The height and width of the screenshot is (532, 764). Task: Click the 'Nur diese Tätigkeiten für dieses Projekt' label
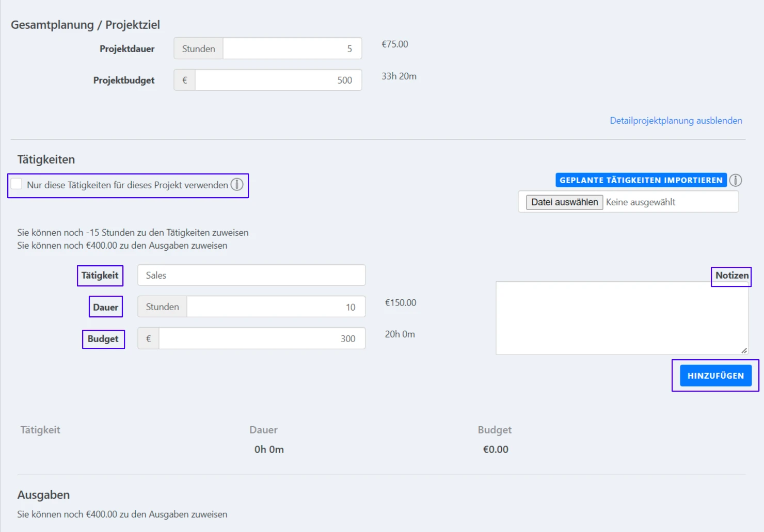pos(127,185)
